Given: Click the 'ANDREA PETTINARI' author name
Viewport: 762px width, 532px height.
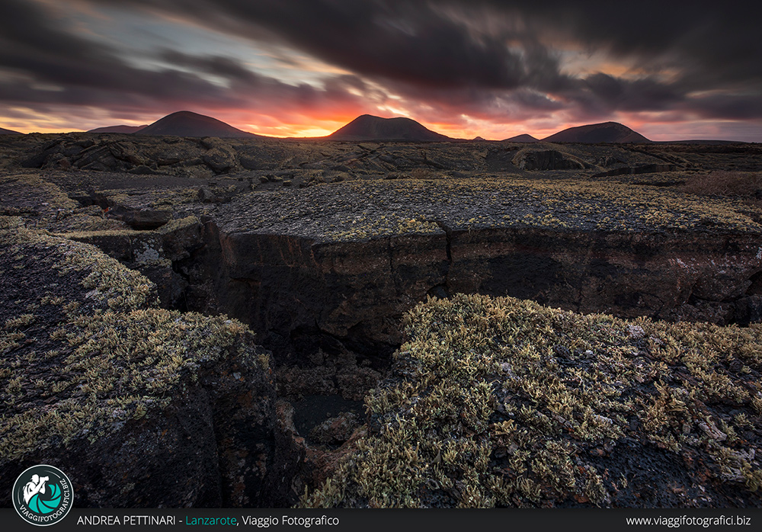Looking at the screenshot, I should point(126,521).
